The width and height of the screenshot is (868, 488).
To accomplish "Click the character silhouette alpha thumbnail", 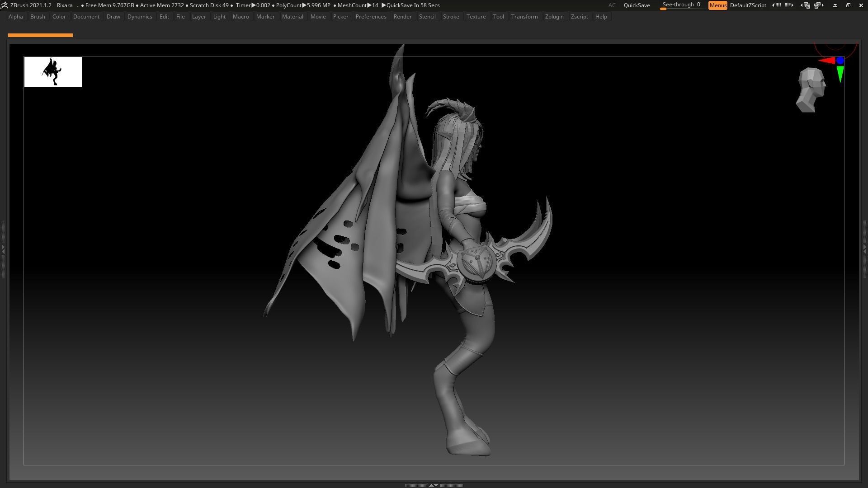I will point(53,72).
